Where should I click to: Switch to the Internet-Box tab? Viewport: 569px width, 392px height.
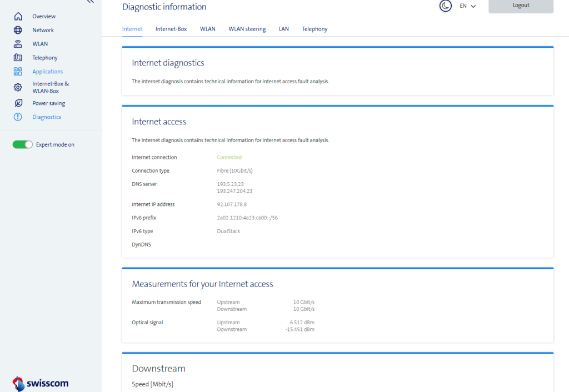click(x=171, y=29)
